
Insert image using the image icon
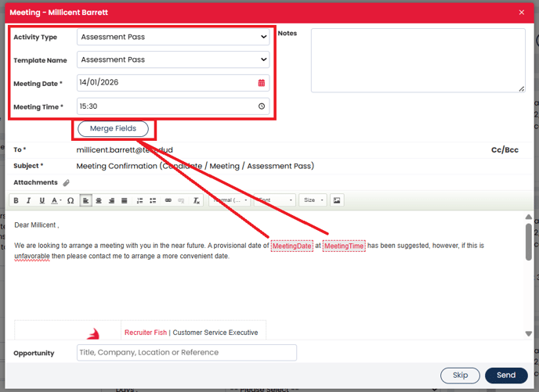(337, 200)
